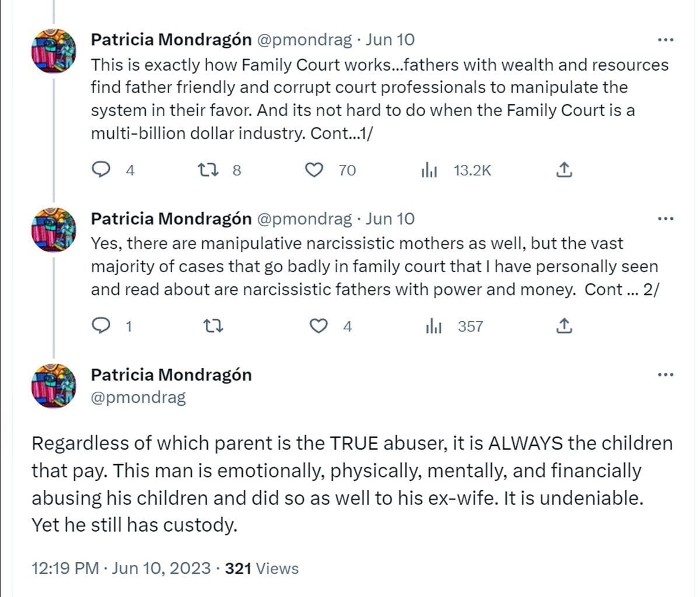View analytics showing 357 views
Image resolution: width=700 pixels, height=597 pixels.
pos(434,326)
